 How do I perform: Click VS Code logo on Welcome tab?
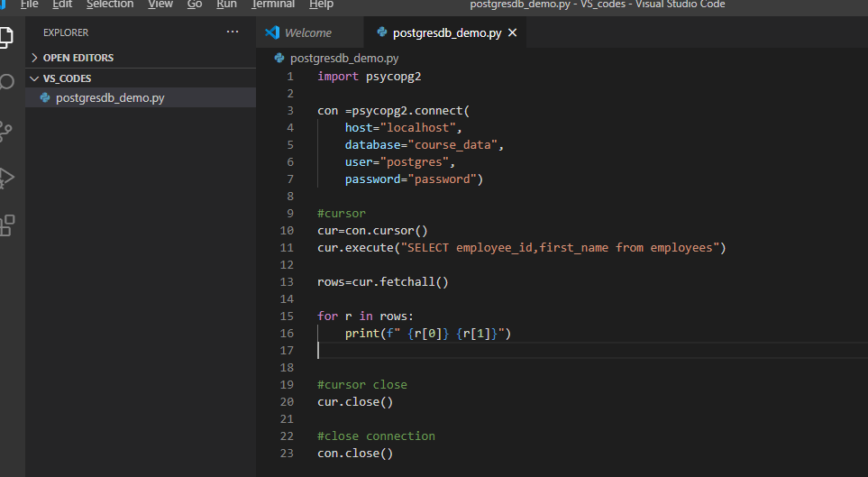pos(272,32)
